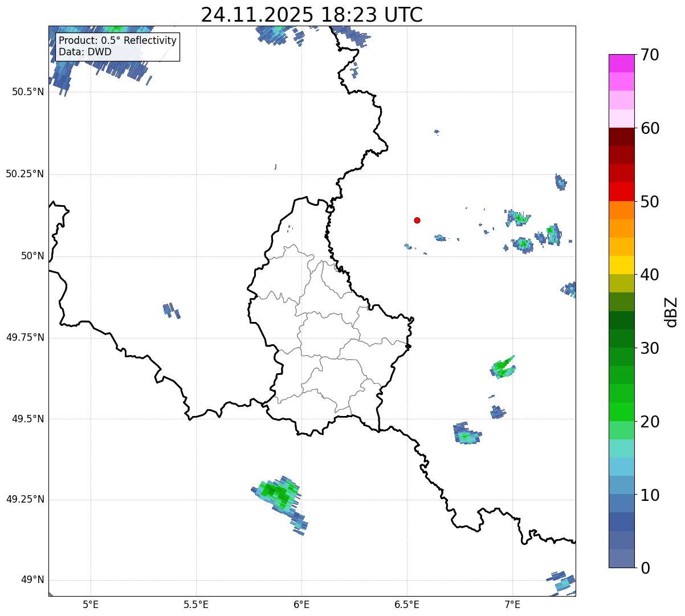
Task: Click the small blue echo near 5.4°E
Action: pos(171,311)
